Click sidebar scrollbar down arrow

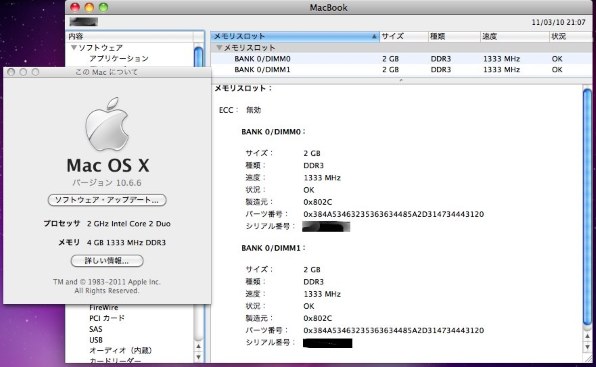coord(198,357)
